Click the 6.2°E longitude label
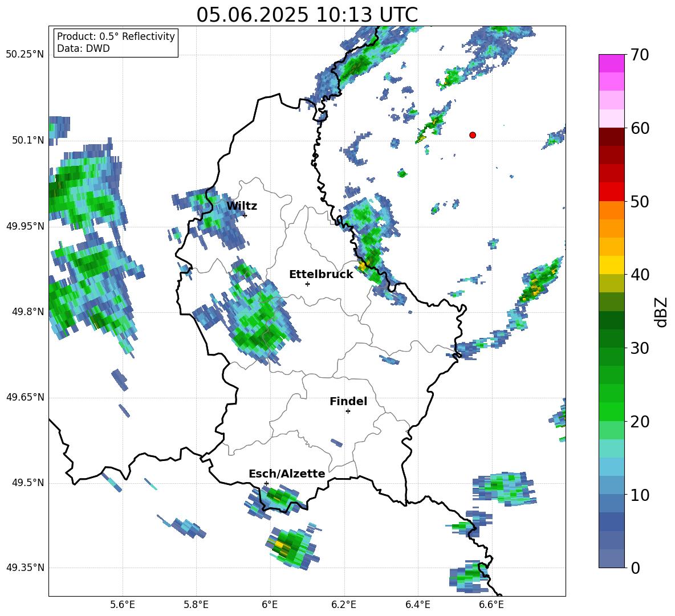 pyautogui.click(x=344, y=605)
